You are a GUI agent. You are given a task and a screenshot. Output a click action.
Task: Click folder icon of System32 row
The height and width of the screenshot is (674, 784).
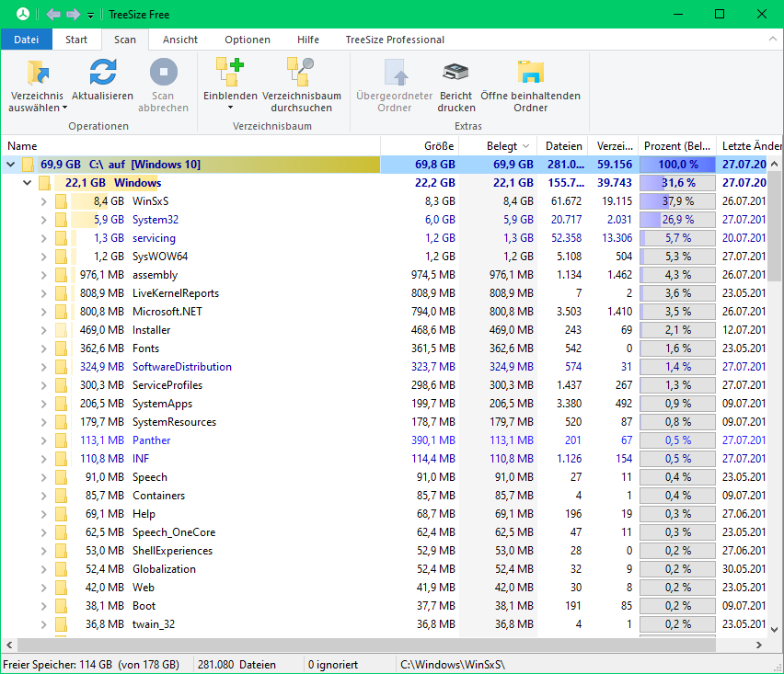pos(61,220)
